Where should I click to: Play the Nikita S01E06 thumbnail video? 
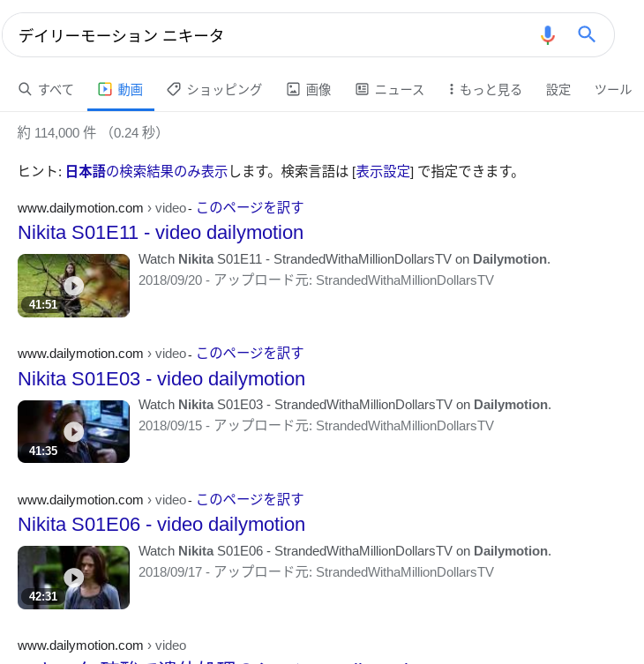click(74, 578)
